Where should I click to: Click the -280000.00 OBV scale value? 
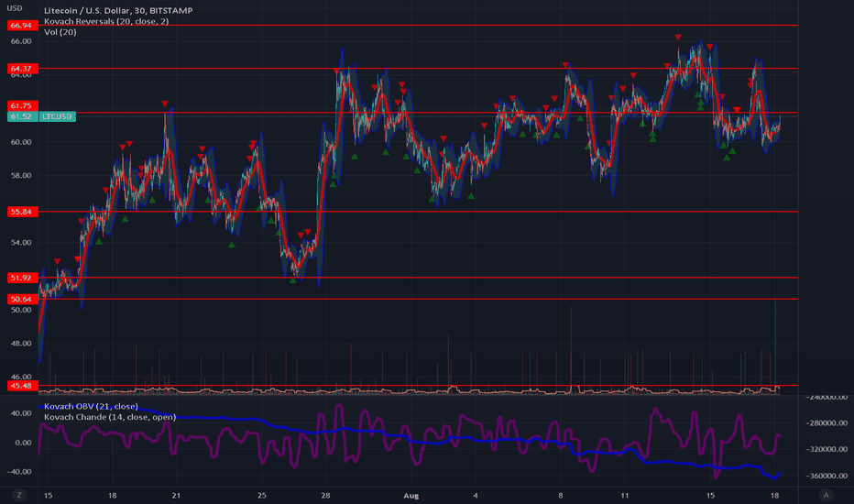click(827, 422)
